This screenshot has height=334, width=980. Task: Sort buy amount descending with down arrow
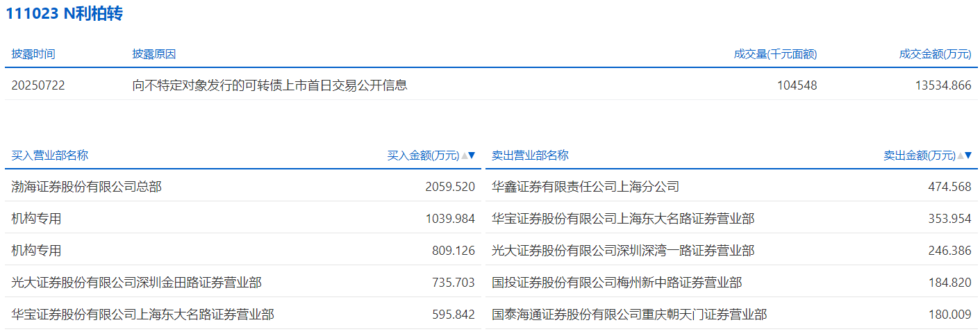(472, 156)
